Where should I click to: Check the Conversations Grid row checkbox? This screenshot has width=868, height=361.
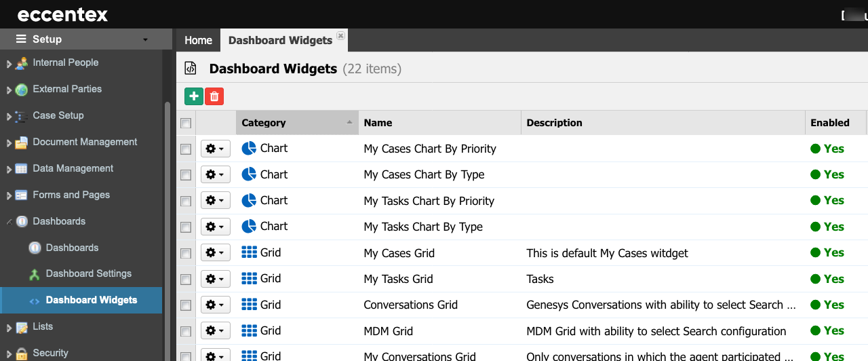pos(186,305)
